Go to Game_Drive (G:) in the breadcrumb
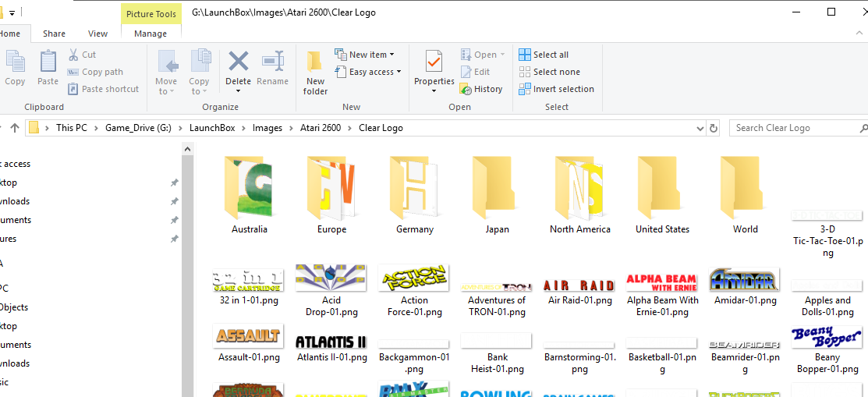This screenshot has width=868, height=397. click(x=138, y=128)
